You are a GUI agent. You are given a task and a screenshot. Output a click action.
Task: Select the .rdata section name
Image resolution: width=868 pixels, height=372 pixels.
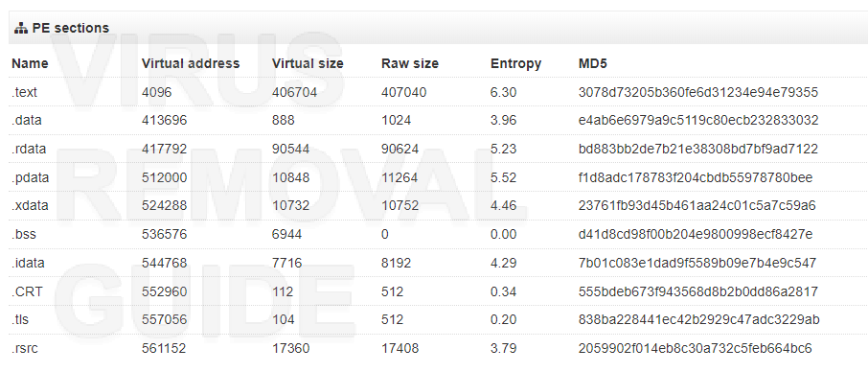point(29,149)
